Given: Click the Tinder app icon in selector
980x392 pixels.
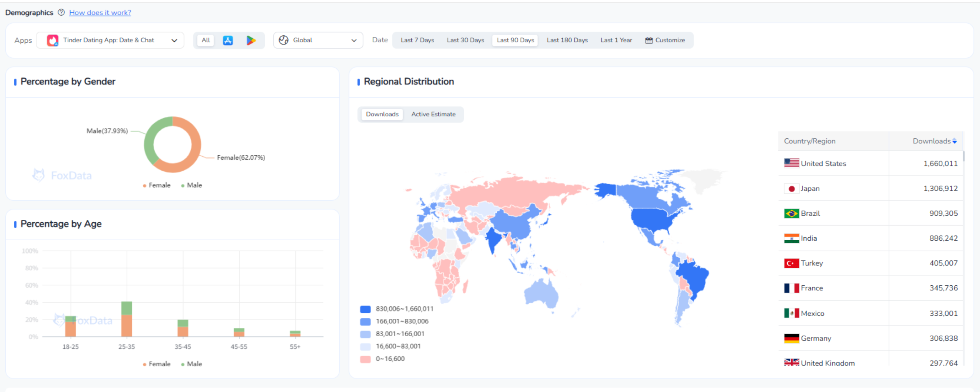Looking at the screenshot, I should [52, 40].
